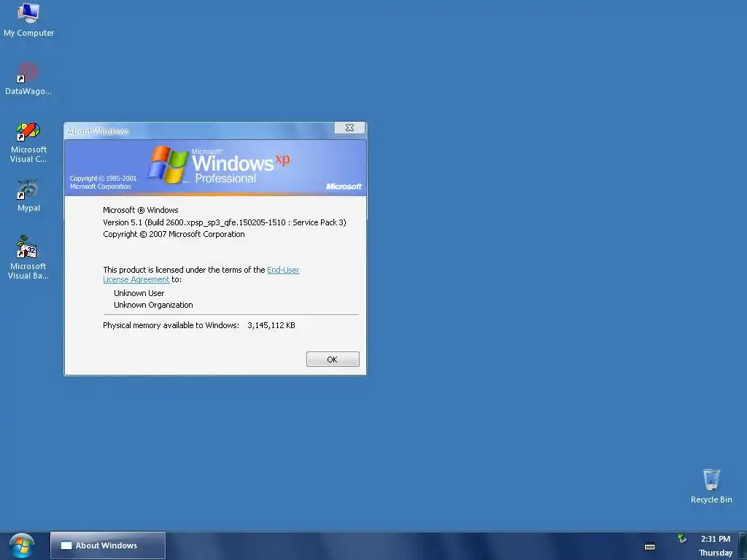
Task: Click the Thursday day label in tray
Action: 716,553
